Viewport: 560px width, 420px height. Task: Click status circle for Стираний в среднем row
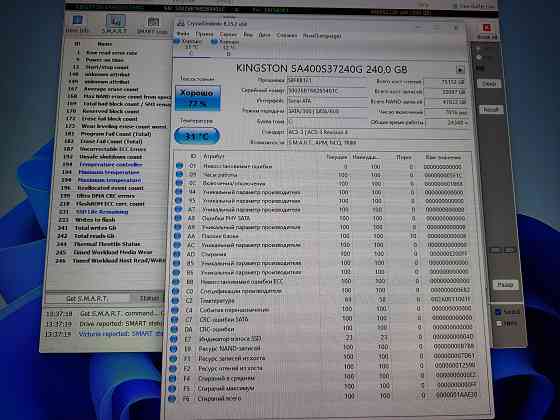[x=172, y=378]
